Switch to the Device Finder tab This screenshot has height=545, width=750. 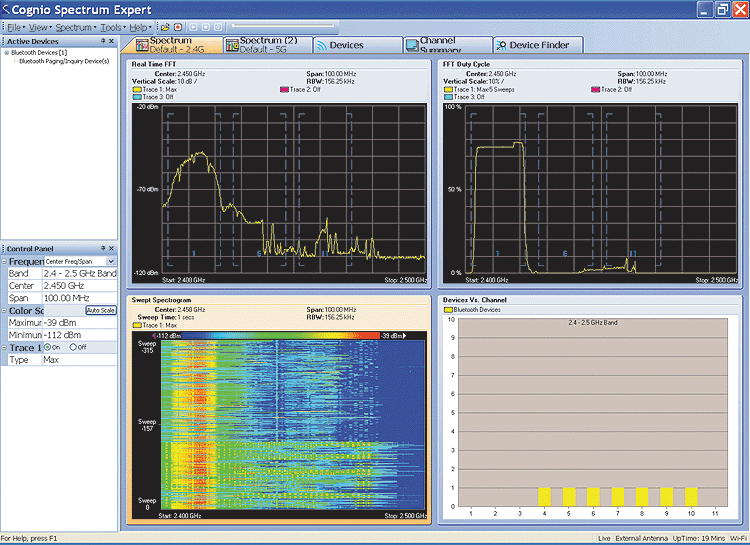(538, 45)
